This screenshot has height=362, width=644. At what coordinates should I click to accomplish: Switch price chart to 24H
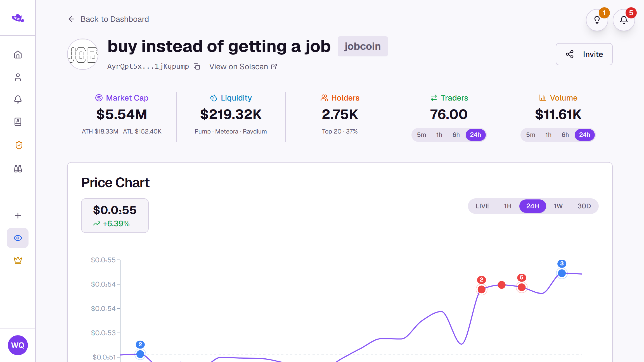tap(532, 206)
